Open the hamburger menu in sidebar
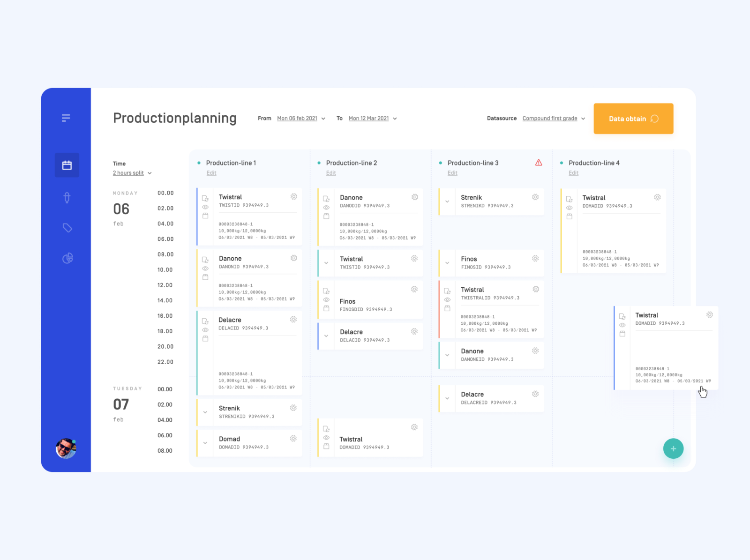The image size is (750, 560). (x=66, y=118)
